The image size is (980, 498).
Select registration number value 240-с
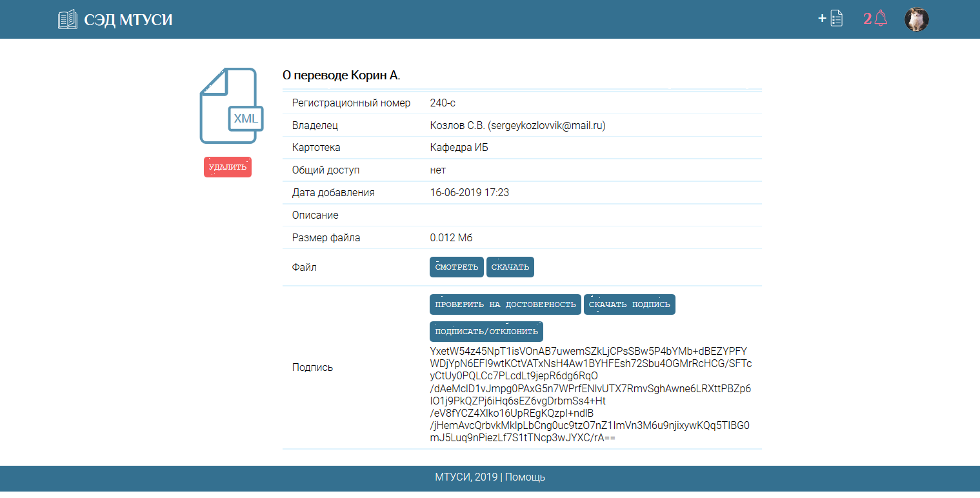point(443,103)
